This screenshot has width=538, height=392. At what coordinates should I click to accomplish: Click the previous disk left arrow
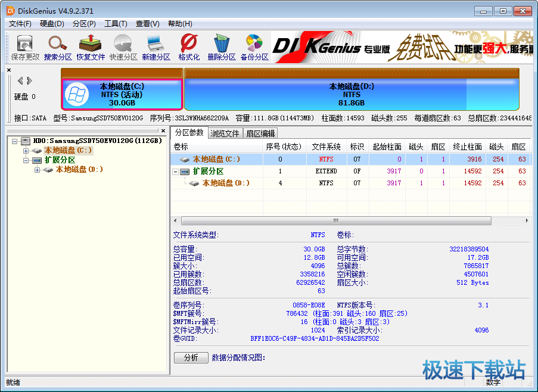(x=20, y=80)
